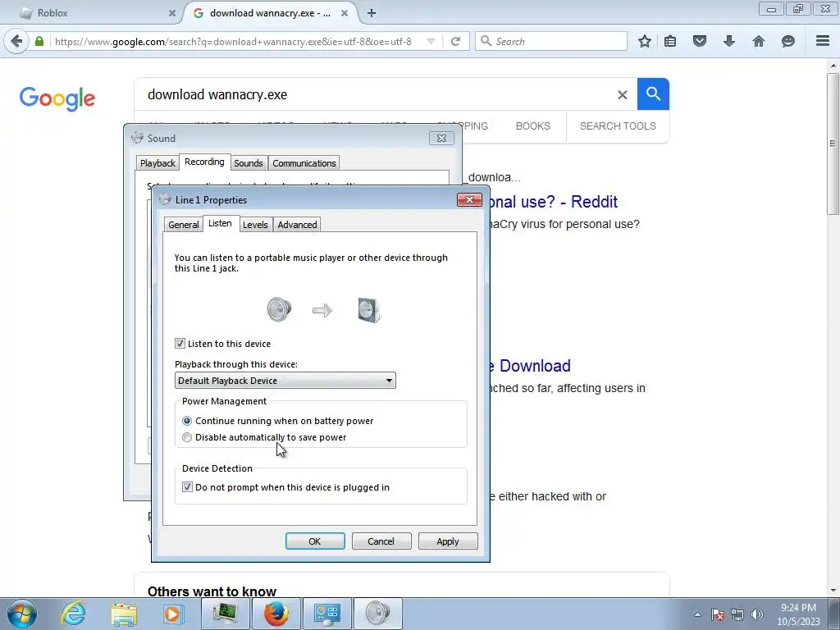Close the wannacry search tab
This screenshot has width=840, height=630.
(345, 13)
